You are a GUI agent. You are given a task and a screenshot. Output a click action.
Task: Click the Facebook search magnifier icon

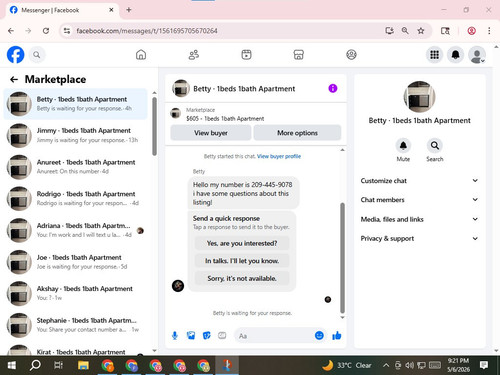(37, 55)
